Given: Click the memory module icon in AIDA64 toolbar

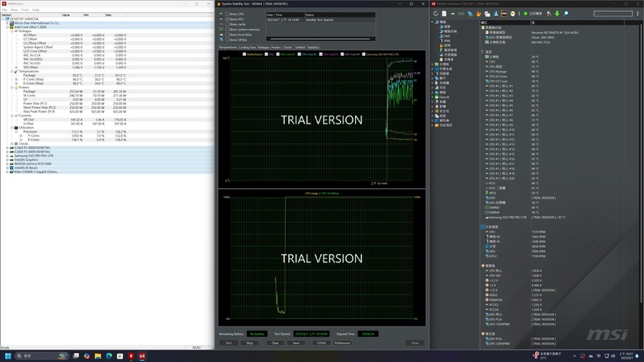Looking at the screenshot, I should click(x=462, y=13).
